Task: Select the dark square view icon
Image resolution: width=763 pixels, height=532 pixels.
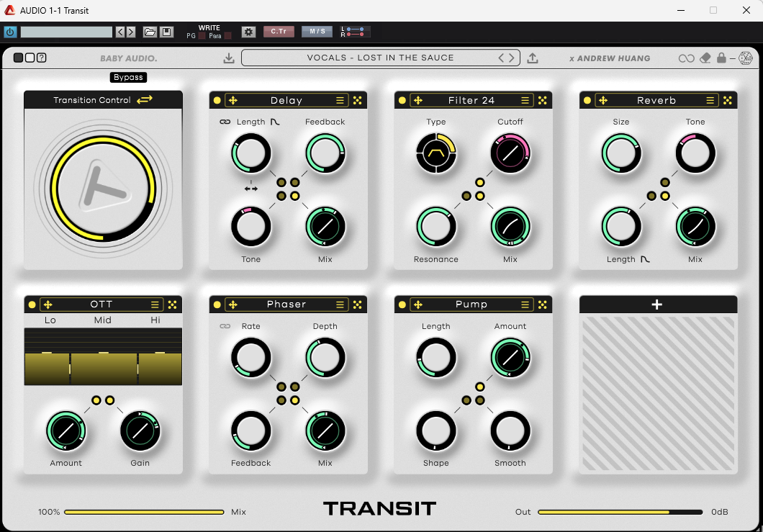Action: [x=19, y=58]
